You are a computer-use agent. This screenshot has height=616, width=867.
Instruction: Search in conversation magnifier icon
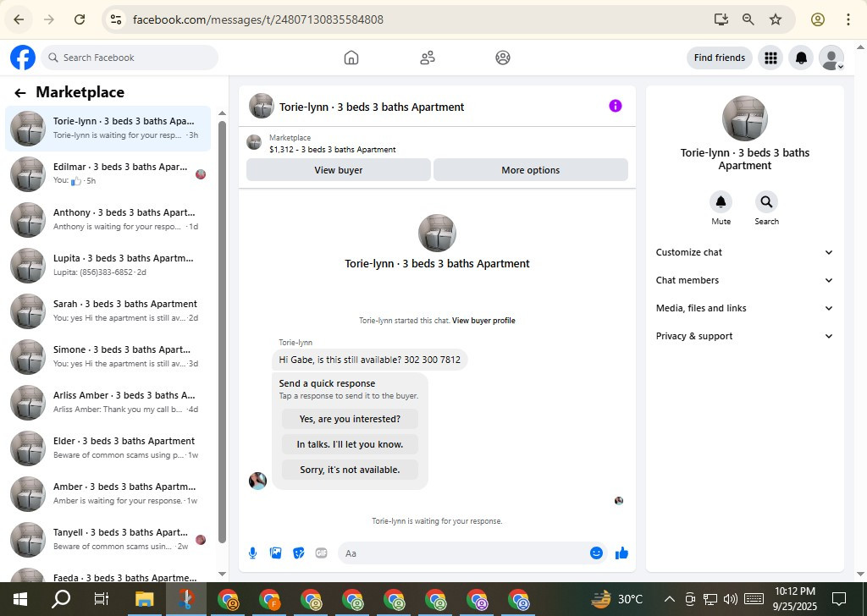coord(766,201)
